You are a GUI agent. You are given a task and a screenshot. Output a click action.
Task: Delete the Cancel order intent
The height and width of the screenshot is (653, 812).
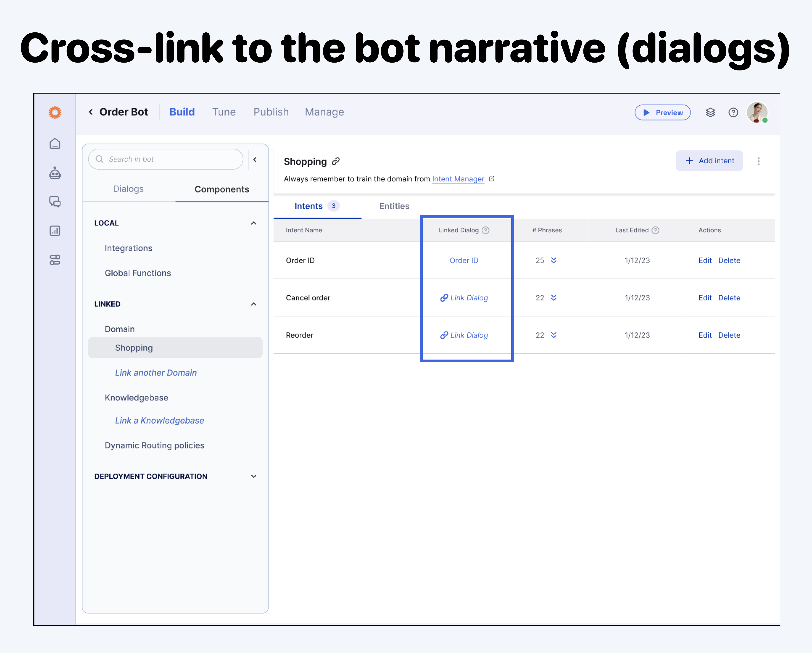coord(729,298)
